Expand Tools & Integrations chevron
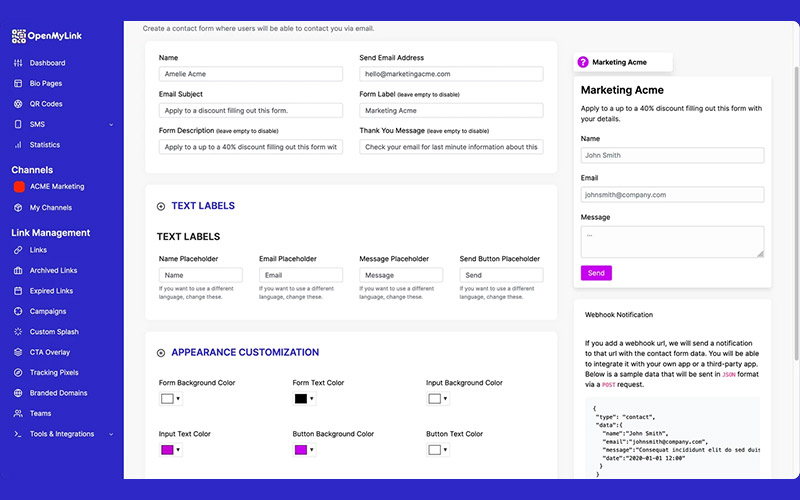800x500 pixels. (111, 434)
